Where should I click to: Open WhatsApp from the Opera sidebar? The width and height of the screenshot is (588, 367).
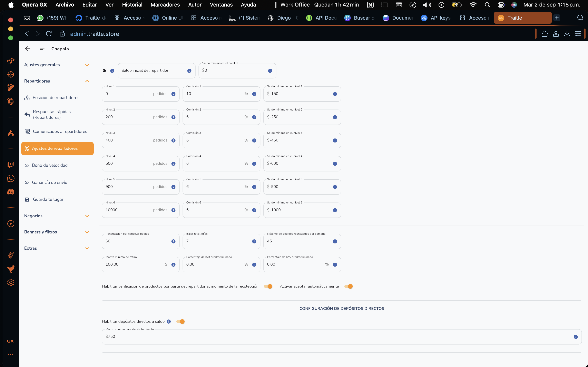click(x=11, y=178)
